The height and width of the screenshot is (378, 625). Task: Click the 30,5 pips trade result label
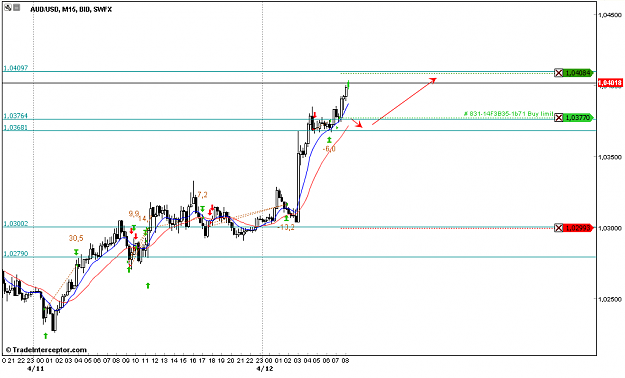76,238
